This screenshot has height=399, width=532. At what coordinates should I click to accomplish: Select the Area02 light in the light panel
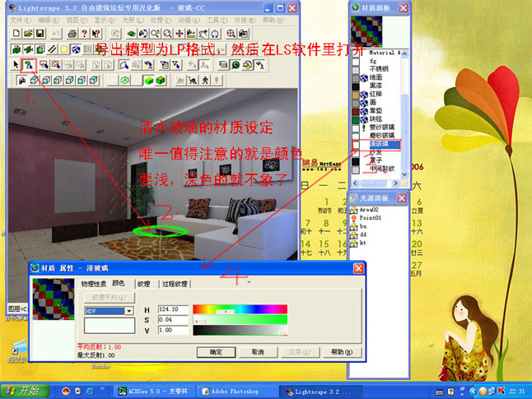pos(369,210)
